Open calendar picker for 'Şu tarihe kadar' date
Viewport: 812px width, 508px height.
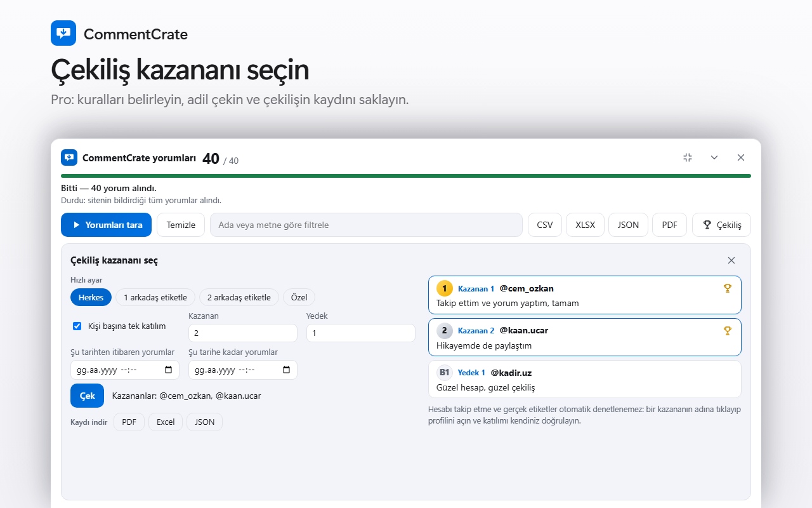click(286, 370)
